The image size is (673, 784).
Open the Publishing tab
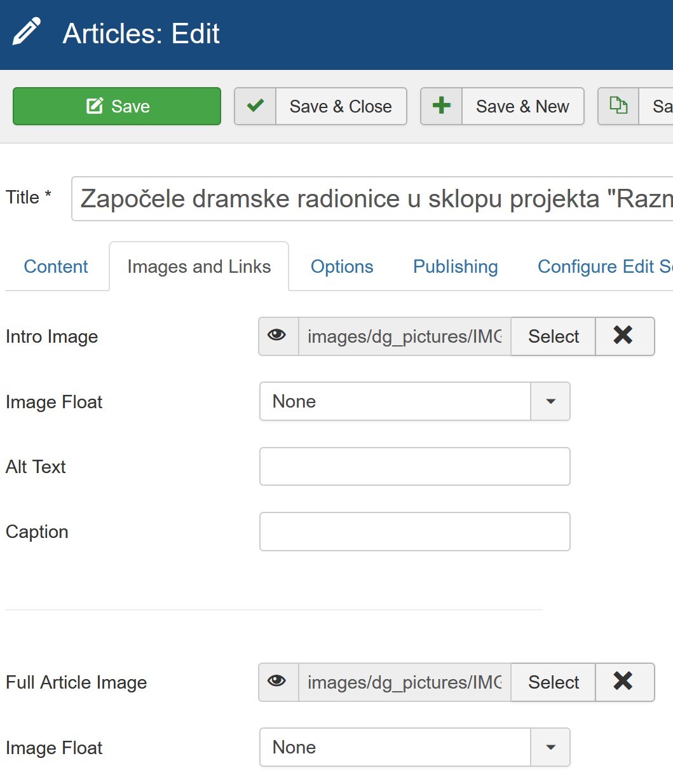click(x=455, y=266)
